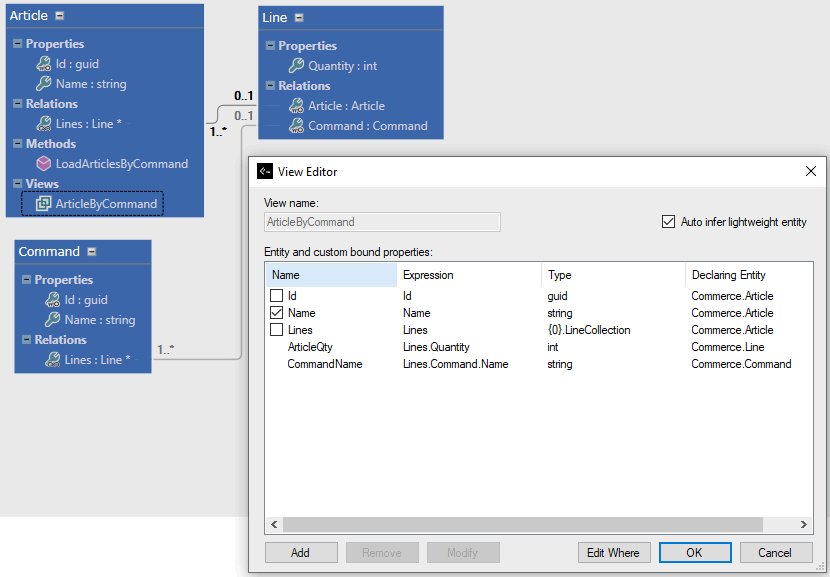Viewport: 830px width, 577px height.
Task: Click the LoadArticlesByCommand method icon
Action: pos(44,163)
